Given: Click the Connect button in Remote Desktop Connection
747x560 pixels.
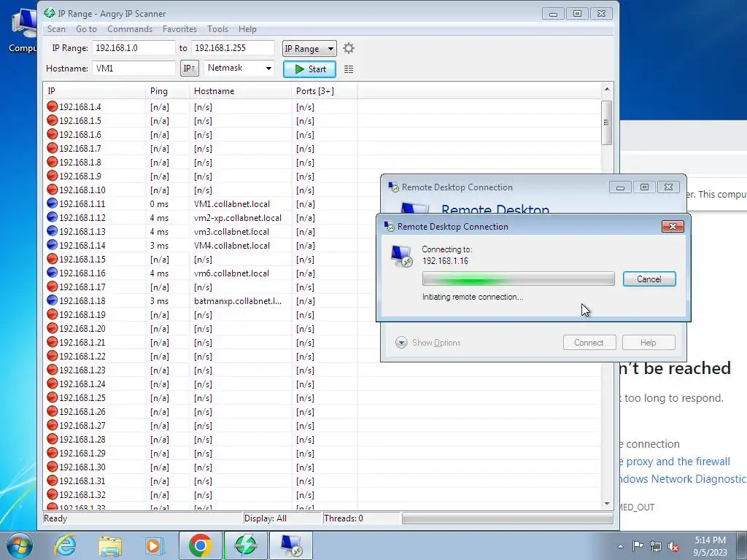Looking at the screenshot, I should coord(589,343).
